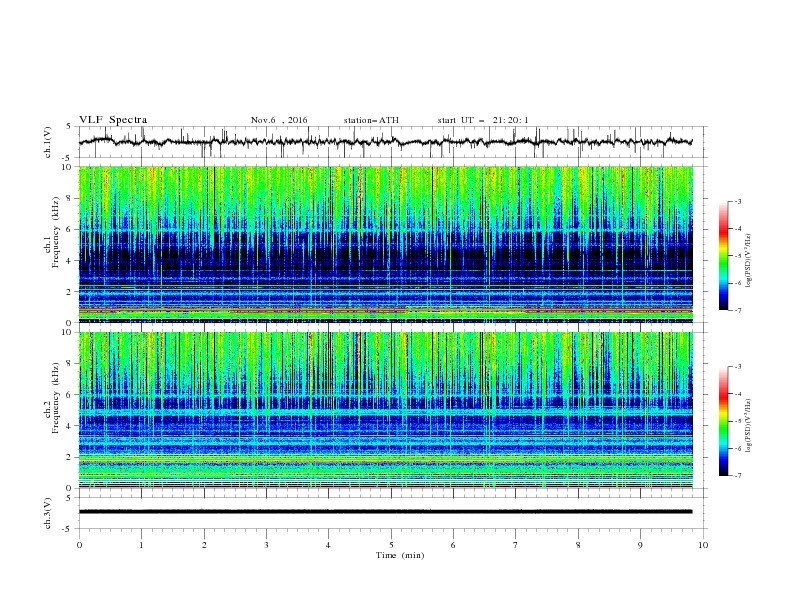
Task: Click the "VLF Spectra" plot title
Action: tap(113, 120)
